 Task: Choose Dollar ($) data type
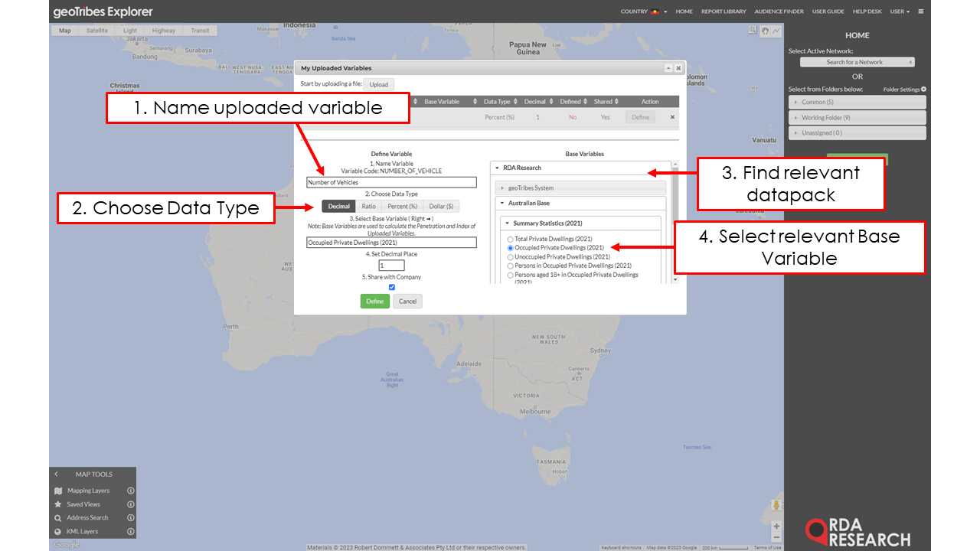click(x=441, y=207)
